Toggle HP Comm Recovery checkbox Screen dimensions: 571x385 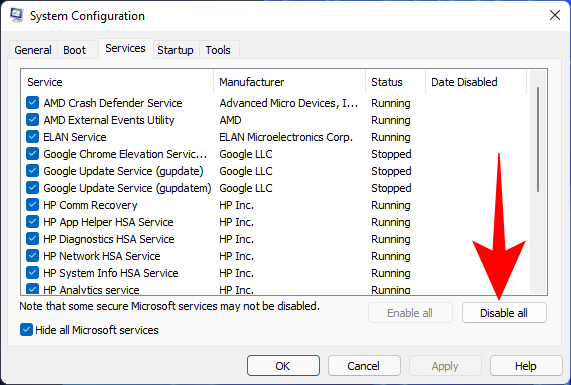coord(32,205)
